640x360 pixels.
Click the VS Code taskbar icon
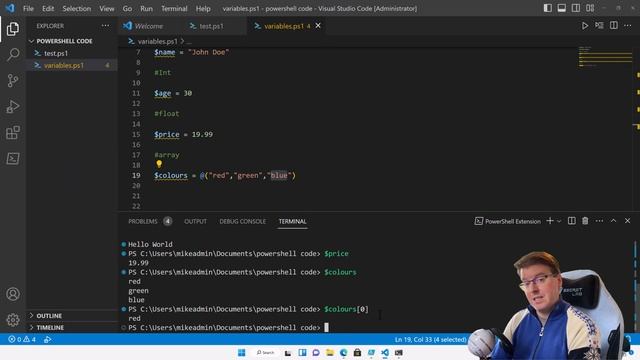pos(385,353)
